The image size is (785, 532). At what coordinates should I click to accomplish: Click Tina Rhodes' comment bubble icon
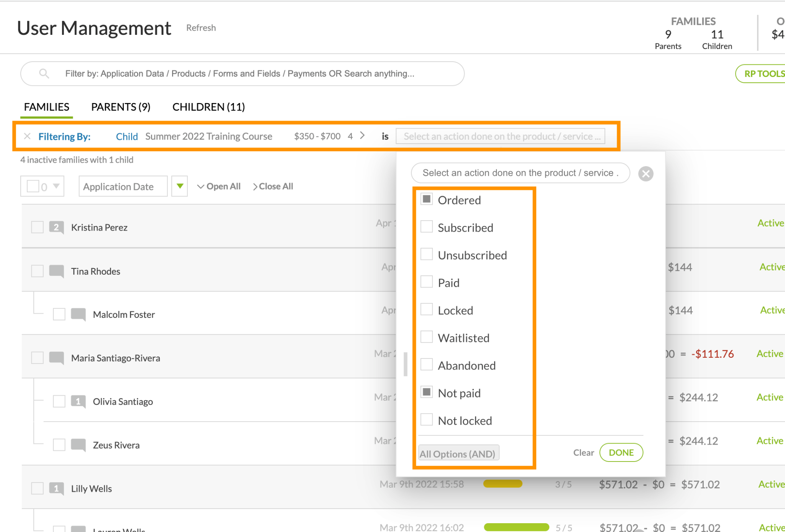[56, 271]
